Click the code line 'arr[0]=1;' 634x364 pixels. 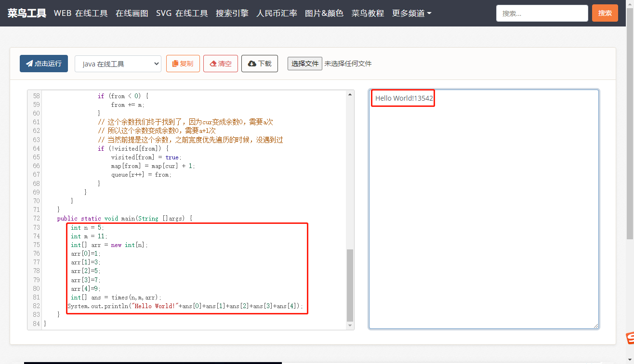coord(86,253)
